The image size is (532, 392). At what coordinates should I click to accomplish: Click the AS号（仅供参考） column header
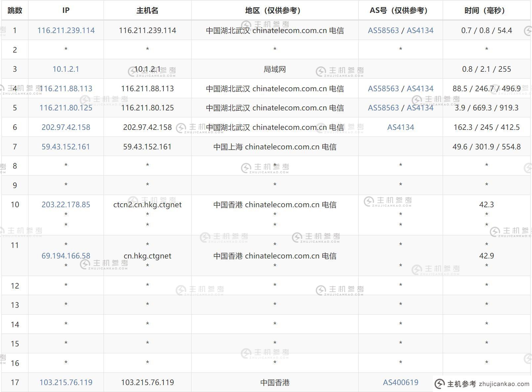pyautogui.click(x=400, y=11)
